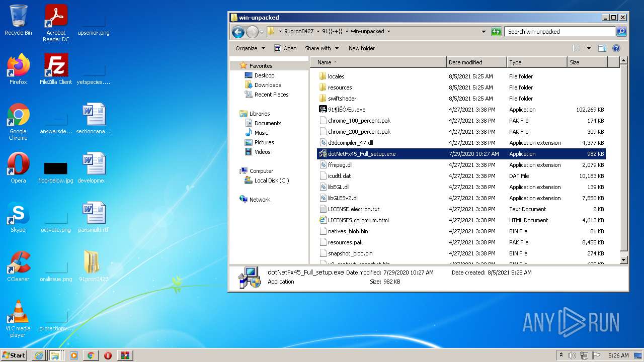Sort by Name column header
644x362 pixels.
coord(378,62)
